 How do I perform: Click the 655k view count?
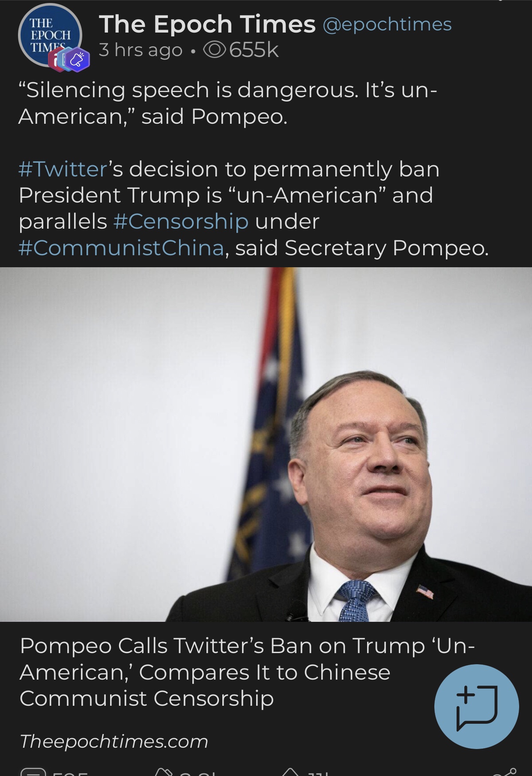point(254,50)
